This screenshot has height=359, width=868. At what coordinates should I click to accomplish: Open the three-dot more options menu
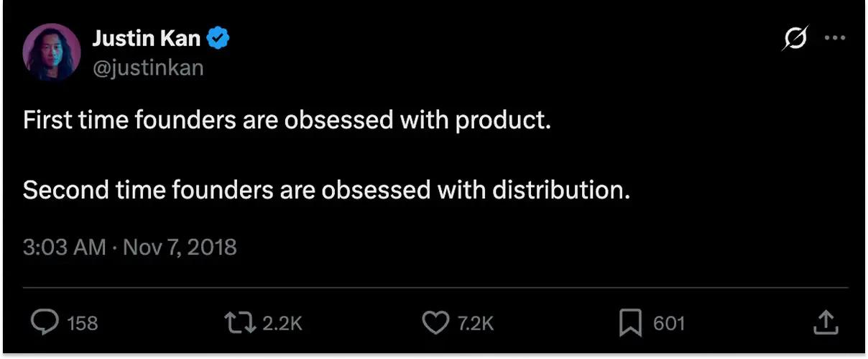pyautogui.click(x=834, y=39)
